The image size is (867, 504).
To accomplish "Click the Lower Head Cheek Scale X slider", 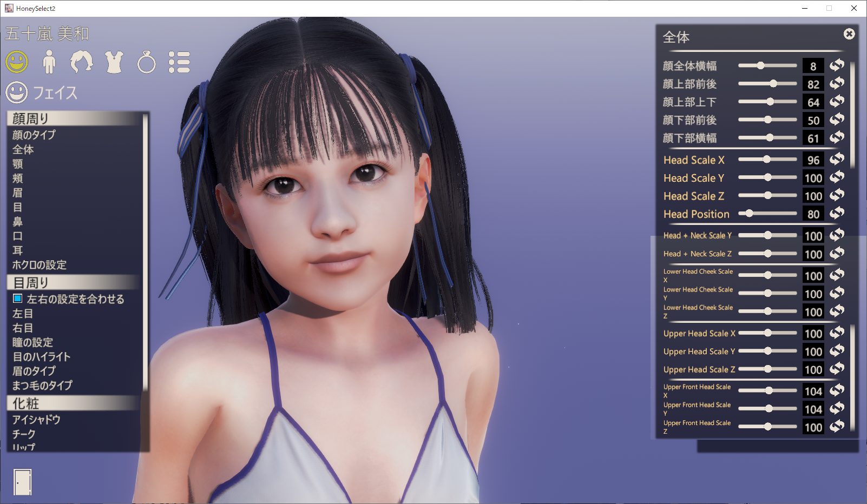I will tap(767, 275).
